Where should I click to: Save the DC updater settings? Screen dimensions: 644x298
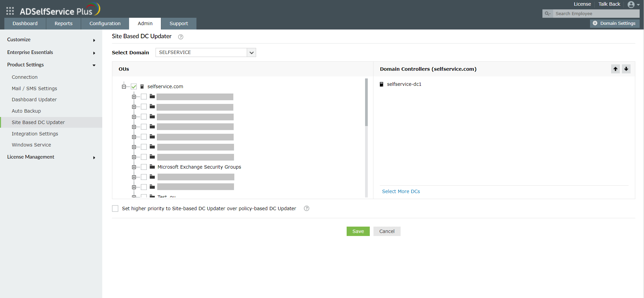[358, 231]
